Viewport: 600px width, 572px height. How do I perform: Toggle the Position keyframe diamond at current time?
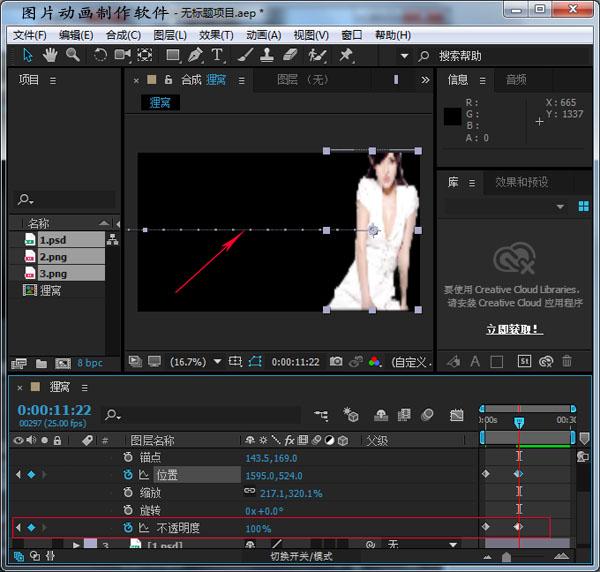point(31,474)
